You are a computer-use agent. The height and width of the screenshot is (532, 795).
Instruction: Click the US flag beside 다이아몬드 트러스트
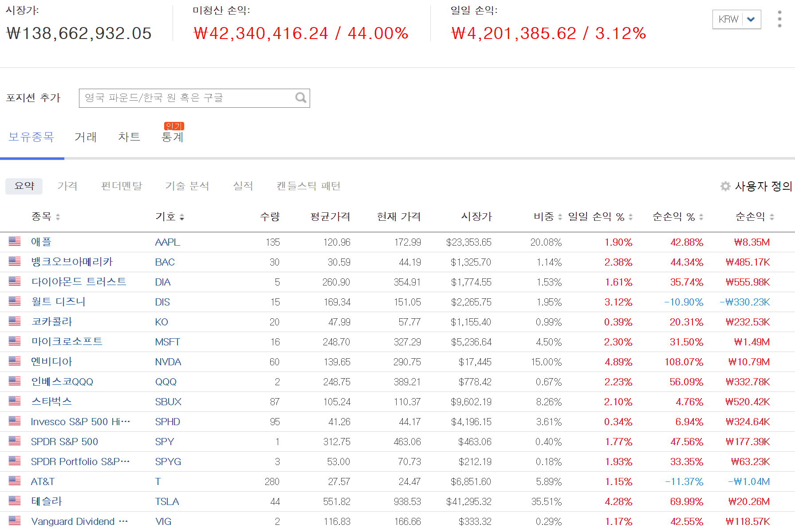[x=15, y=282]
